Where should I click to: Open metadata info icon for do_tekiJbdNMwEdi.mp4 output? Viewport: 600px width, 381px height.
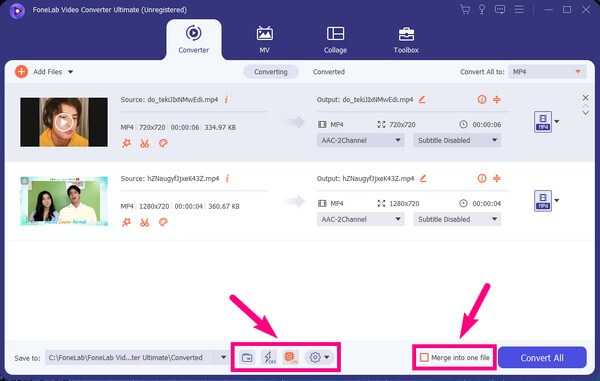click(x=482, y=99)
